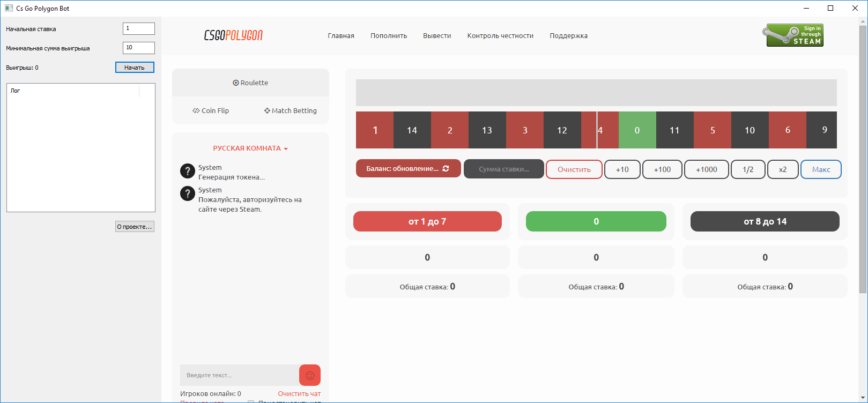Open the Вывести menu item

(437, 36)
